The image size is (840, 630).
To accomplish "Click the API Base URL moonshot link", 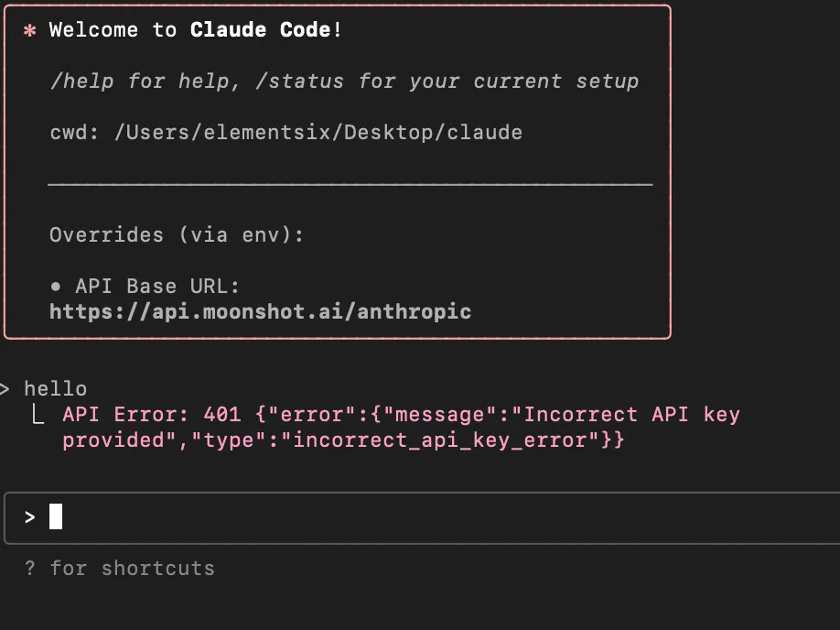I will (x=261, y=312).
